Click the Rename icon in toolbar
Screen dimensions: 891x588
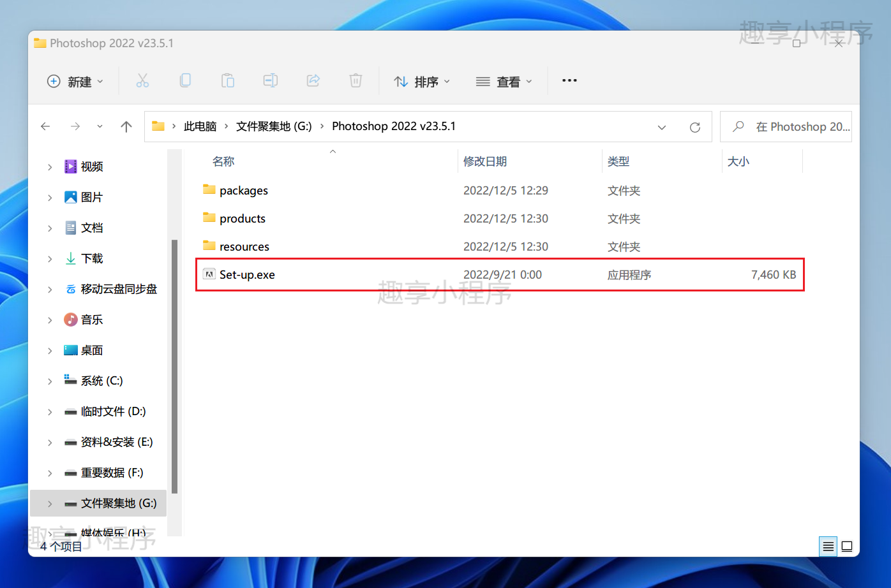click(271, 81)
